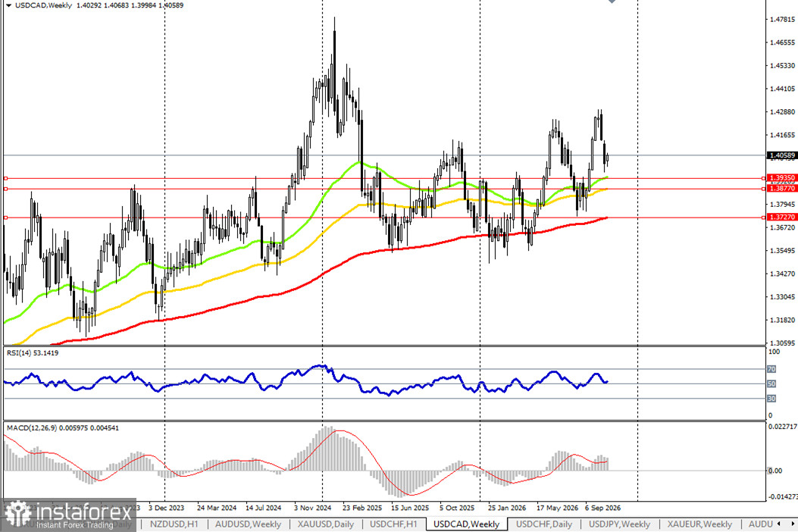Click the 6 Sep 2026 date label
Viewport: 798px width, 532px height.
tap(602, 508)
